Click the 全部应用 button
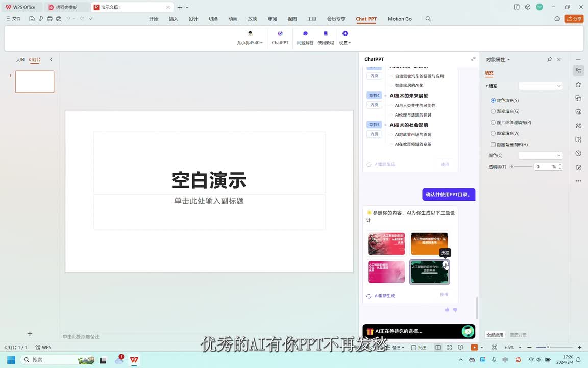This screenshot has width=588, height=368. coord(495,335)
